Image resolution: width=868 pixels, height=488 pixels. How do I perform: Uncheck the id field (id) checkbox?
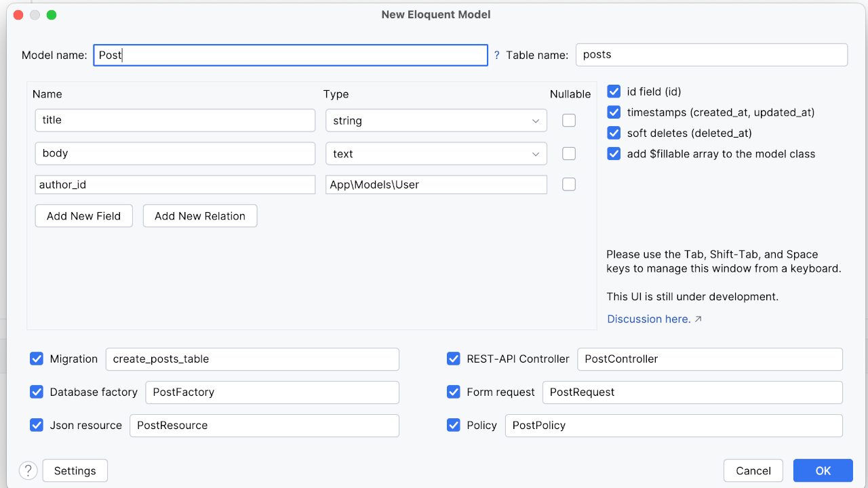[614, 91]
